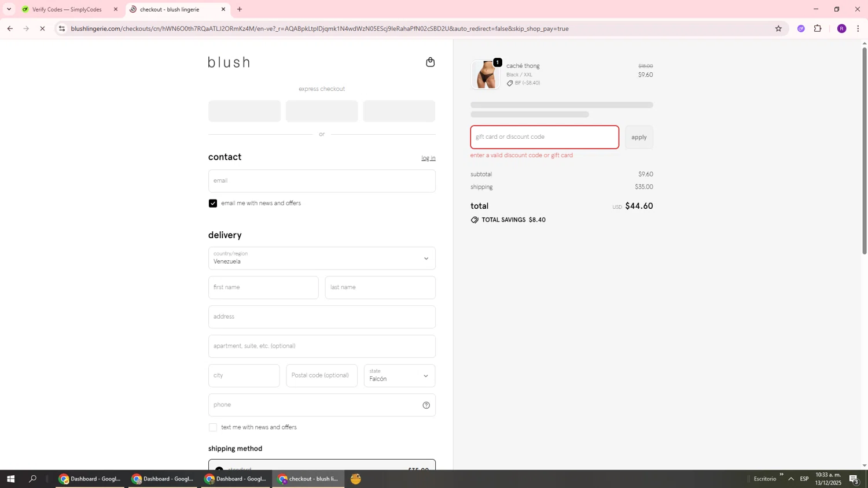Screen dimensions: 868x488
Task: Click the blush store logo
Action: [x=229, y=62]
